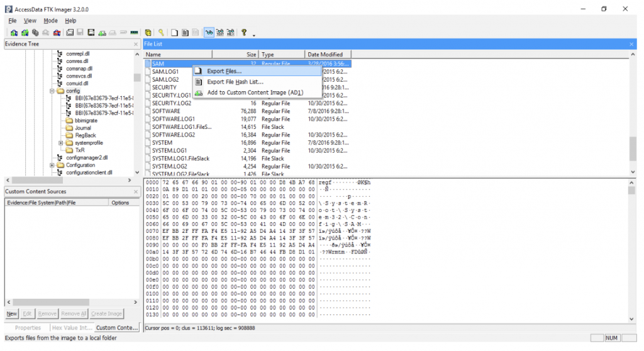
Task: Select the SYSTEM file in File List
Action: point(162,143)
